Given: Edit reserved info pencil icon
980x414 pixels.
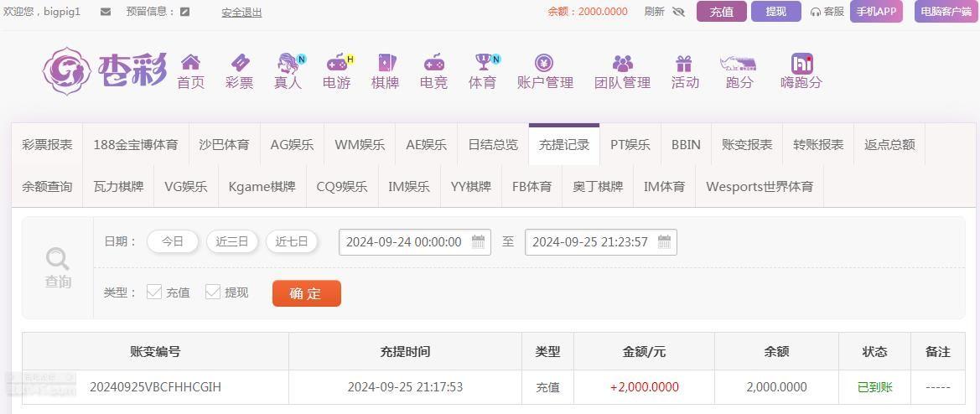Looking at the screenshot, I should [x=184, y=11].
